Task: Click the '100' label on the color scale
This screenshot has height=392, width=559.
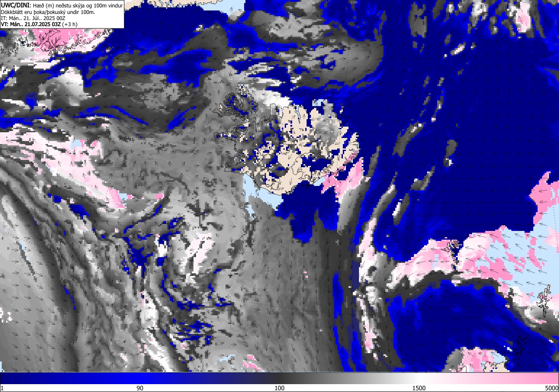Action: (x=279, y=388)
